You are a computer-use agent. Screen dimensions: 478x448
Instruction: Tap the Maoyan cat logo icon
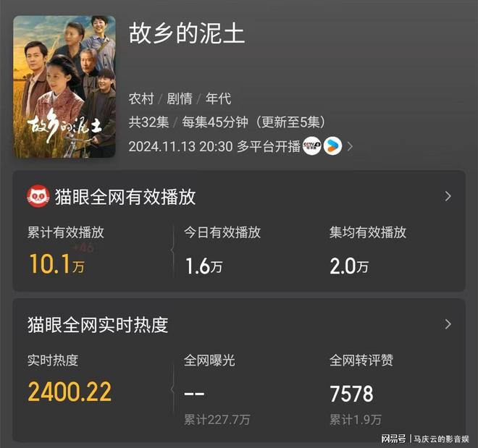38,196
